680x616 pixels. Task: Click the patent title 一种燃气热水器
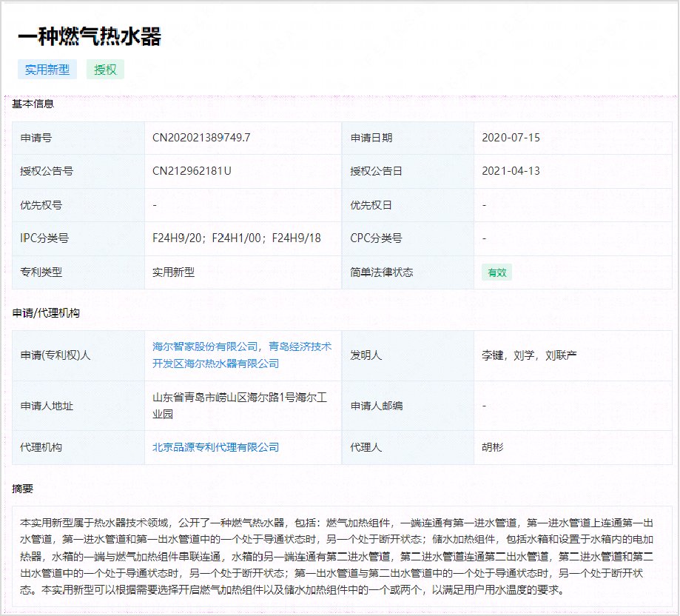pyautogui.click(x=89, y=36)
